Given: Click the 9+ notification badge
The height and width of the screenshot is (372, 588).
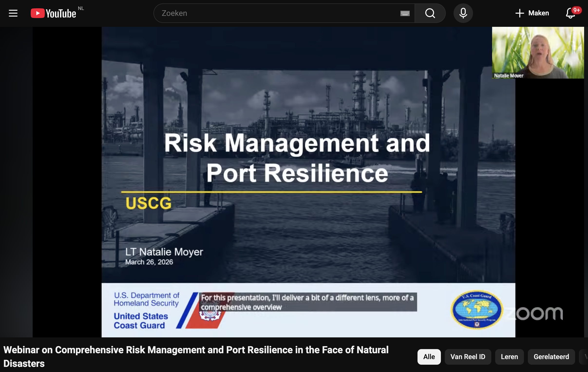Looking at the screenshot, I should pos(577,10).
